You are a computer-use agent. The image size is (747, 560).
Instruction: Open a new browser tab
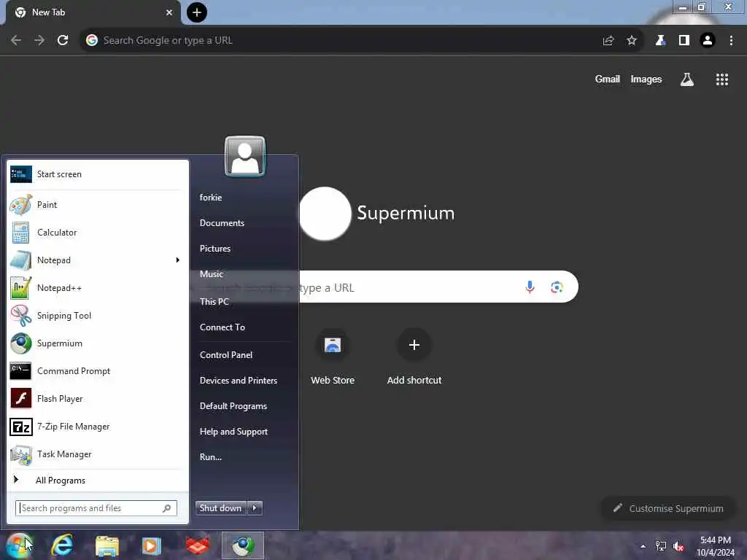tap(197, 12)
